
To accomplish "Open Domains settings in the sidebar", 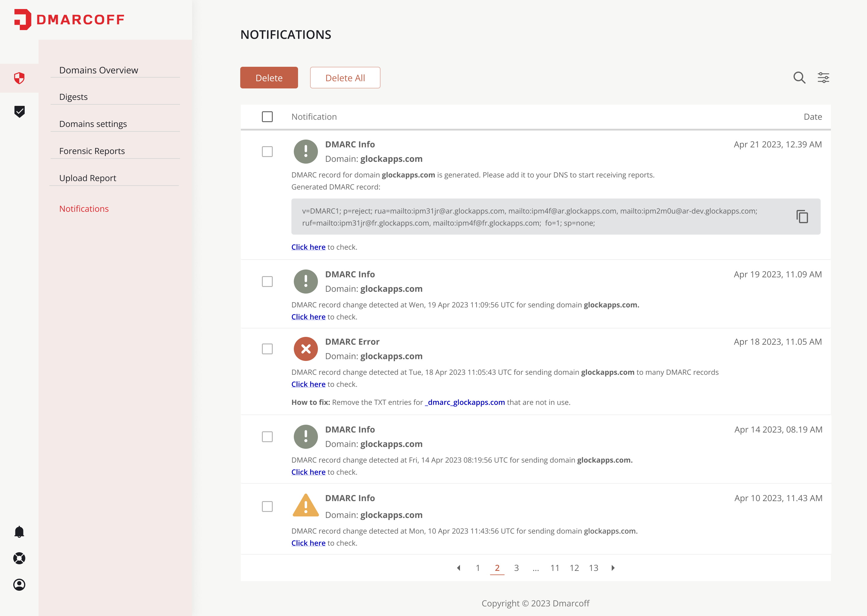I will (x=93, y=124).
